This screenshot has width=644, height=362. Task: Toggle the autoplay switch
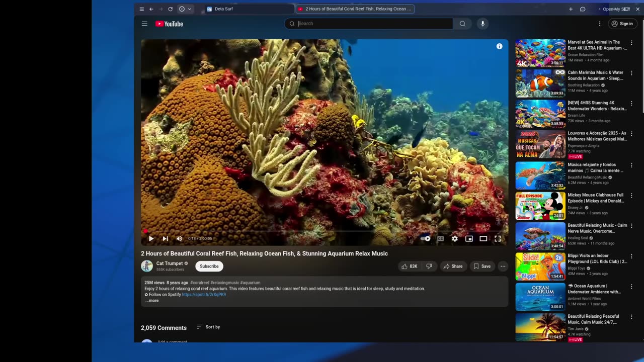(426, 239)
